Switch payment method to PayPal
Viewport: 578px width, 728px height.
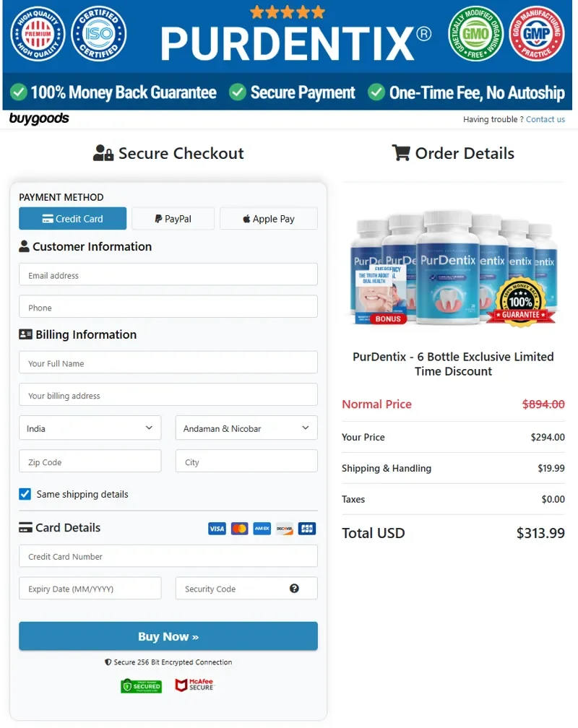click(x=173, y=218)
